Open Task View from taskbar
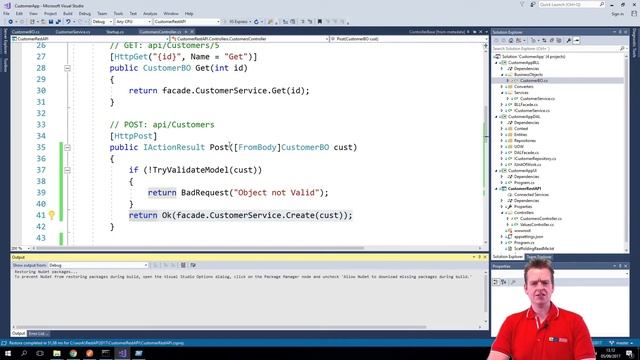The width and height of the screenshot is (640, 360). click(40, 353)
